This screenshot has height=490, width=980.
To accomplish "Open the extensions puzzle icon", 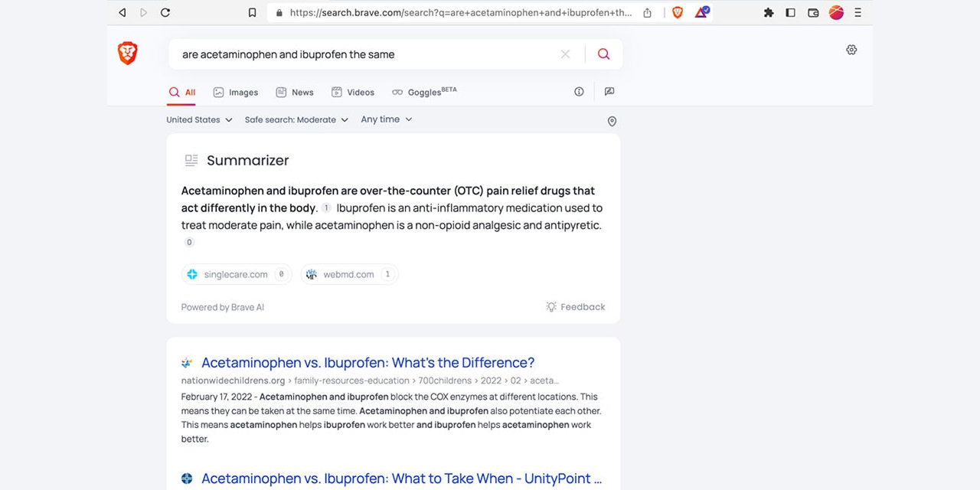I will point(769,12).
